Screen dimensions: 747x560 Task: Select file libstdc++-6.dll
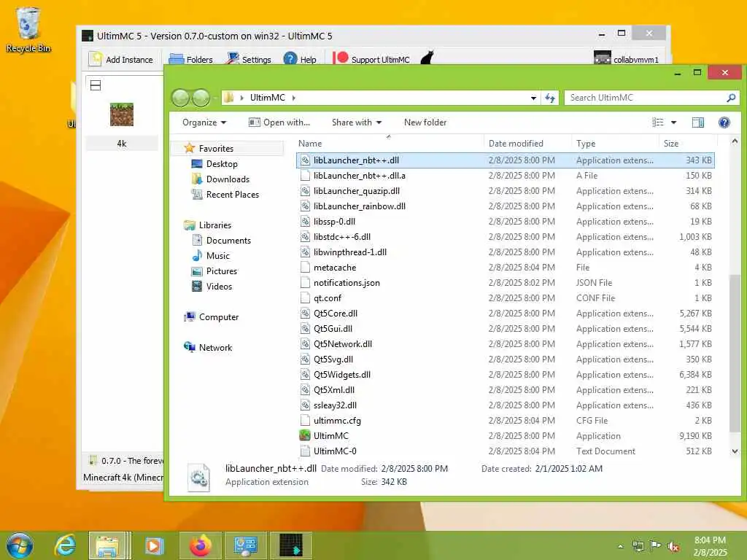click(x=505, y=237)
